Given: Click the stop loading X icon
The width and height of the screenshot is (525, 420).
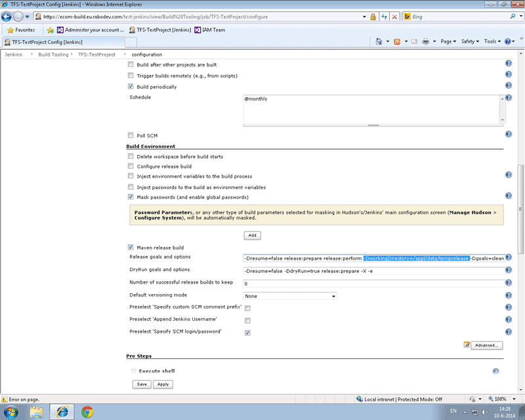Looking at the screenshot, I should 394,17.
